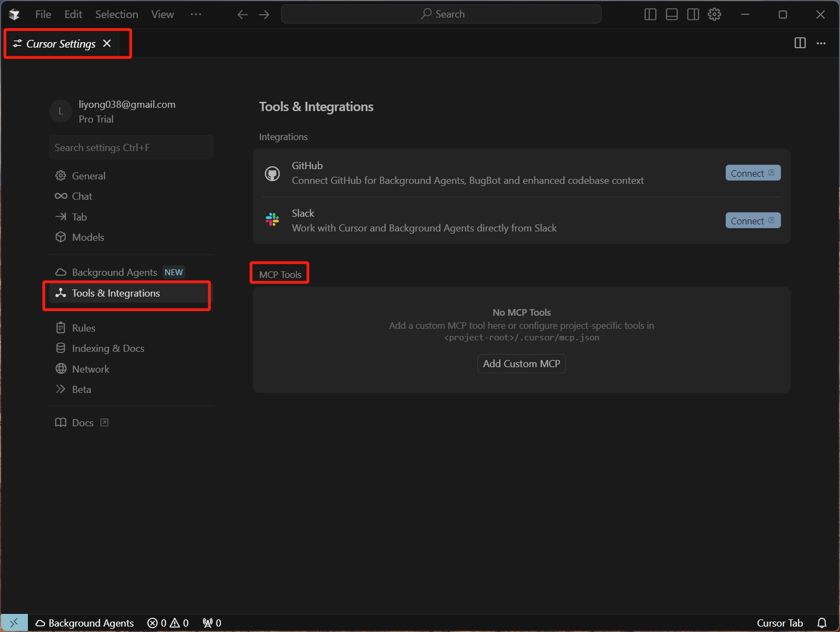Click the Cursor app logo icon
Viewport: 840px width, 632px height.
coord(14,14)
